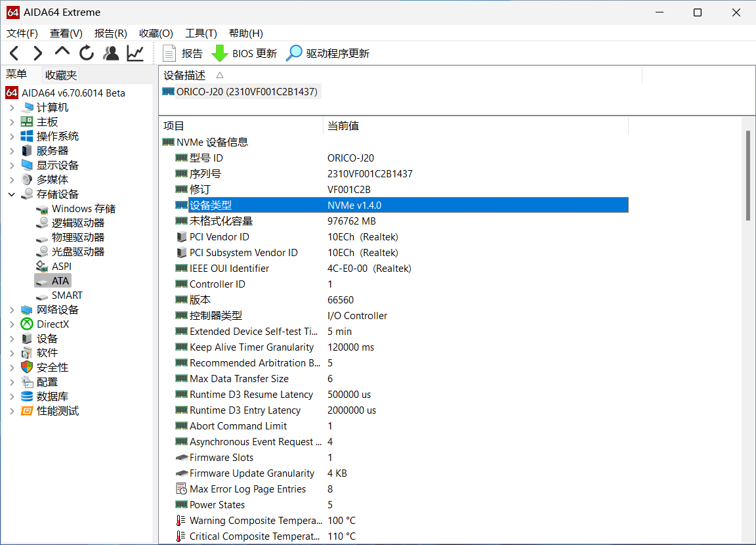The image size is (756, 545).
Task: Click the 数据库 database icon
Action: coord(27,397)
